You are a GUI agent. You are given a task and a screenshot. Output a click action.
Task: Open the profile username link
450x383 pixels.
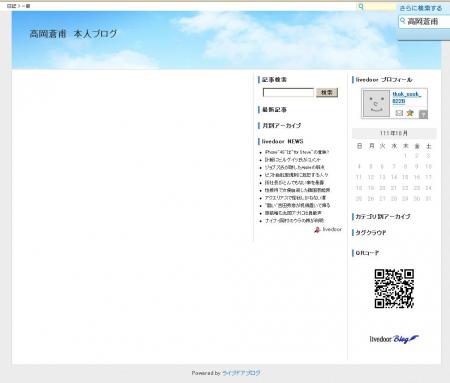click(407, 98)
